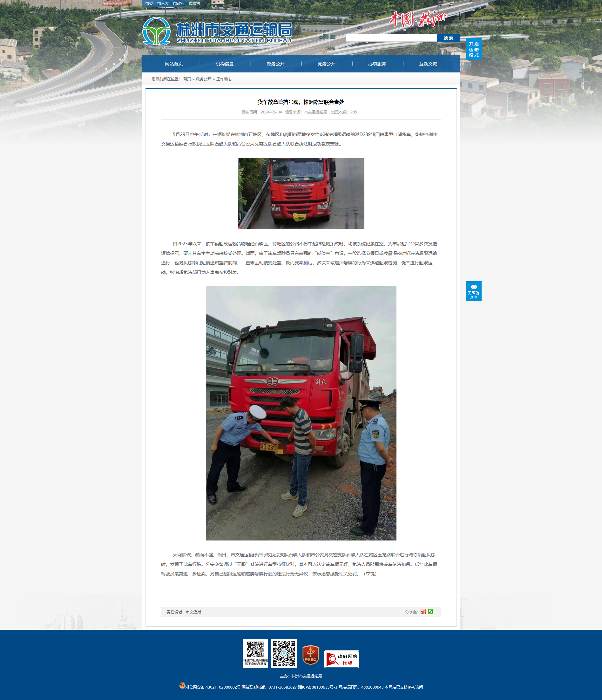Click 首页 in the breadcrumb
Screen dimensions: 602x700
[x=187, y=79]
